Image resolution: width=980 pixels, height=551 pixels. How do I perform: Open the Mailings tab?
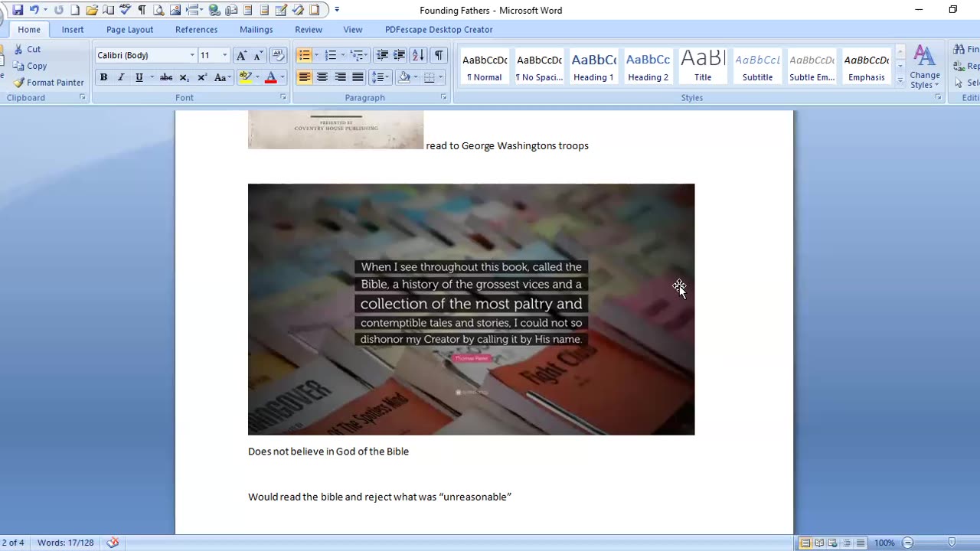point(256,29)
